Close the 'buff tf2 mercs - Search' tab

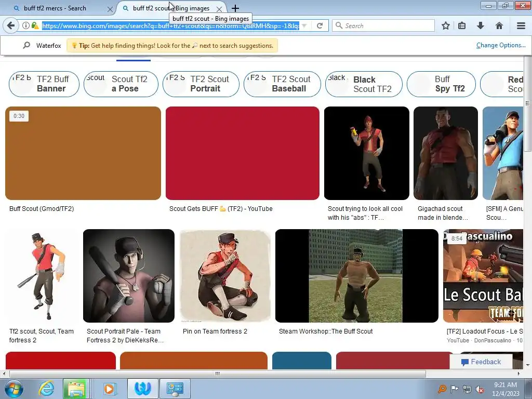click(110, 9)
